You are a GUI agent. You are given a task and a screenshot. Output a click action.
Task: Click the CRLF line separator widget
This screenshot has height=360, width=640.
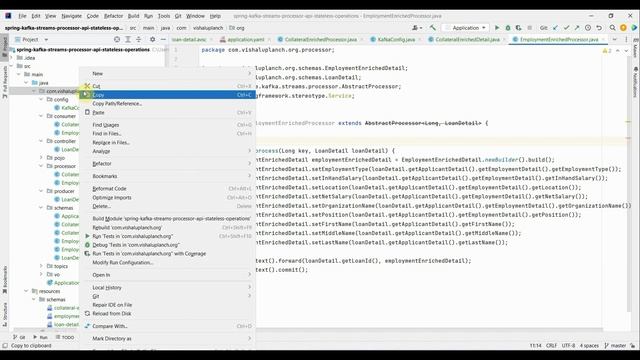click(551, 345)
